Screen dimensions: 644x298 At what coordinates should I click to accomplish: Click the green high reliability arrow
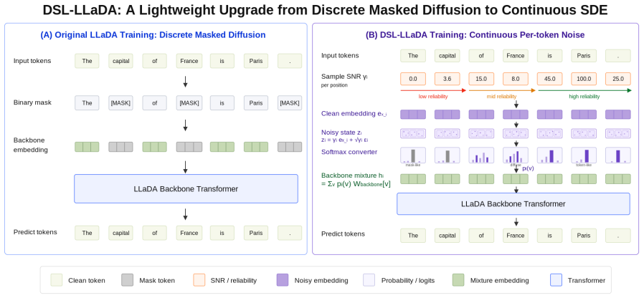coord(584,90)
